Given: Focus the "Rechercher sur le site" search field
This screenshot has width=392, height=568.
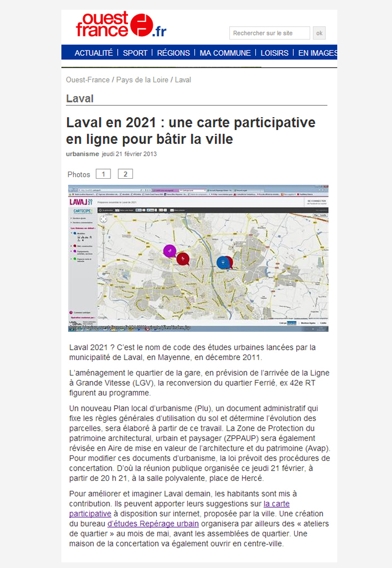Looking at the screenshot, I should click(270, 33).
